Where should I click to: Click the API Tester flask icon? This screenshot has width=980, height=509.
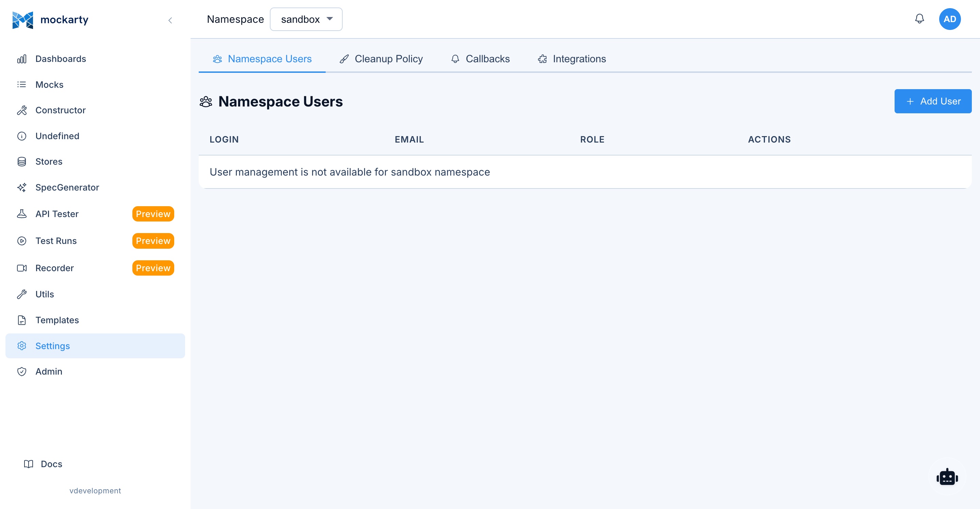coord(22,214)
